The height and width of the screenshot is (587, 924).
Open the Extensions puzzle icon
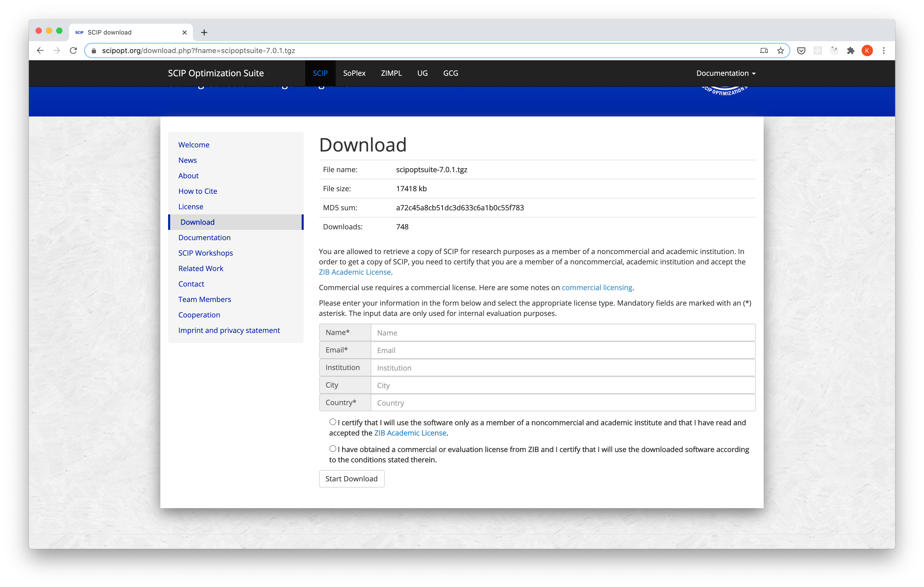coord(851,51)
